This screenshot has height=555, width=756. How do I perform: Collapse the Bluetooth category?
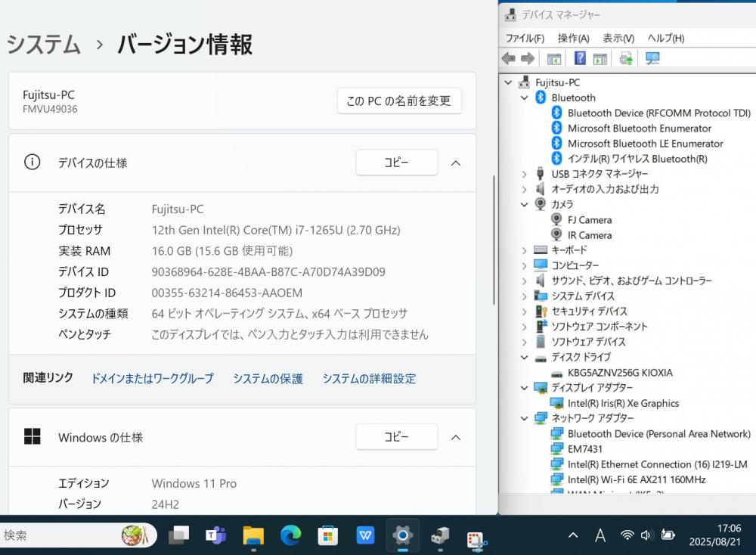(525, 98)
